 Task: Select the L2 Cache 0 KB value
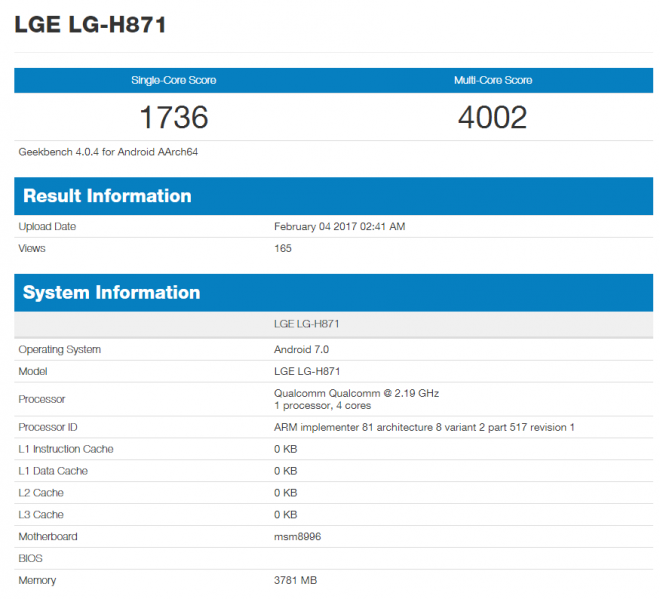pos(286,493)
